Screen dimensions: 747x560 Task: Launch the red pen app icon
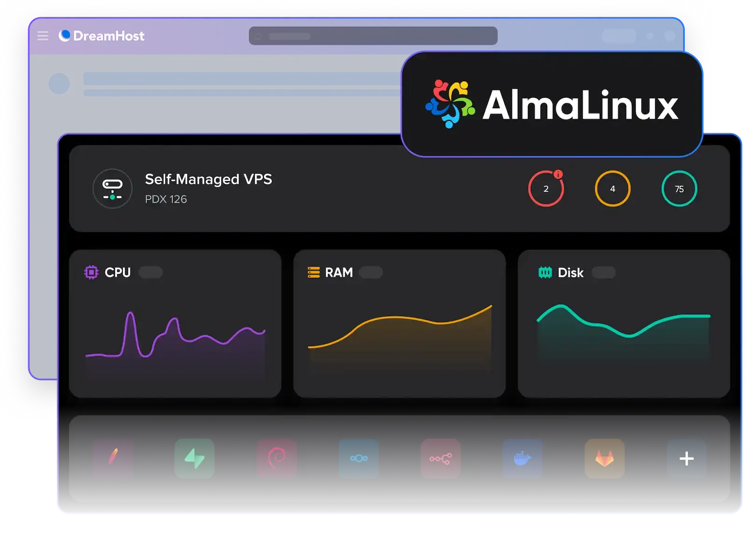point(113,458)
